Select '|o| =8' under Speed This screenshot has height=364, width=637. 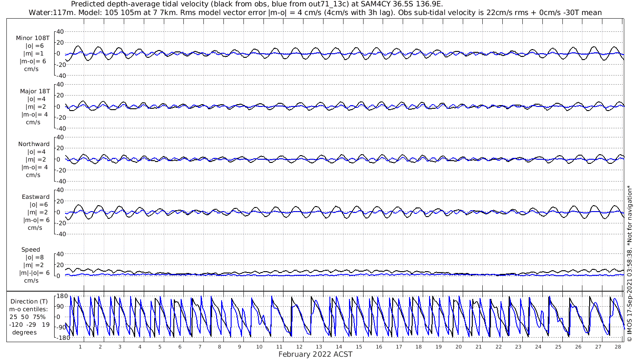click(34, 258)
